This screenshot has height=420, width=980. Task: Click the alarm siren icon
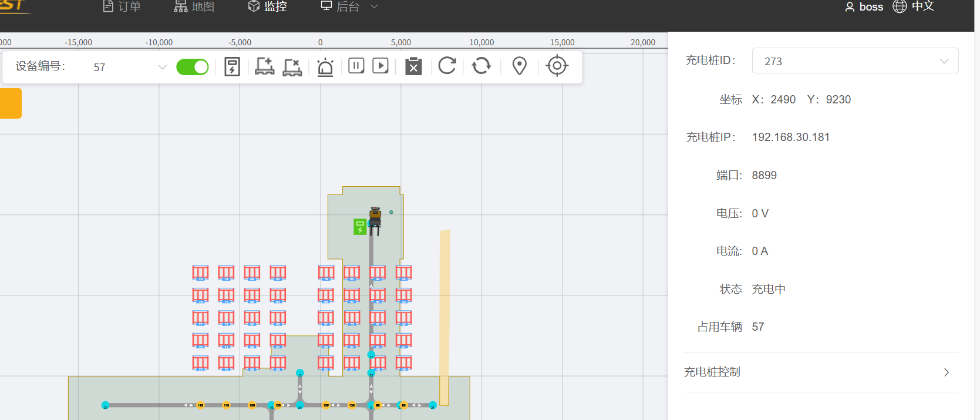pyautogui.click(x=325, y=66)
